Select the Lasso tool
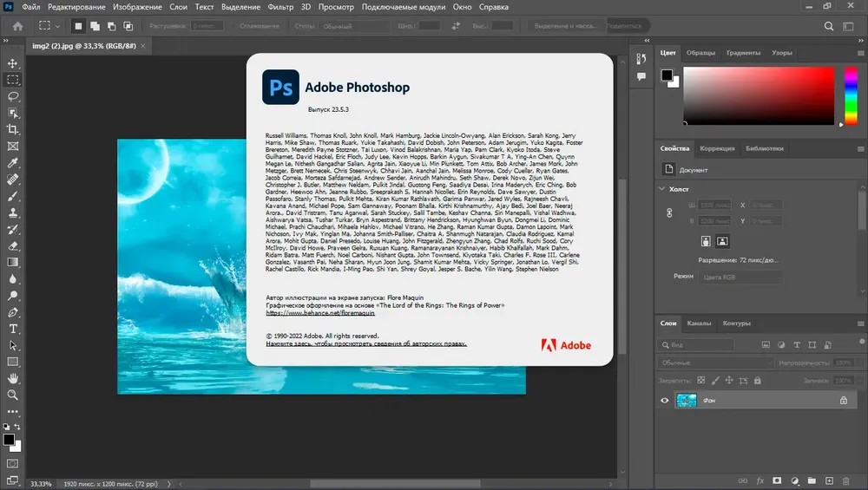The image size is (868, 490). [x=13, y=96]
